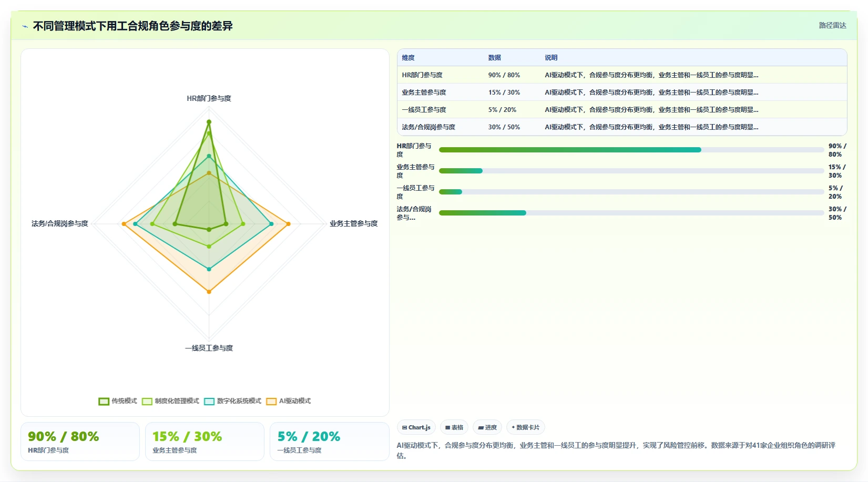Click the small icon beside the chart title
This screenshot has width=868, height=482.
click(25, 26)
